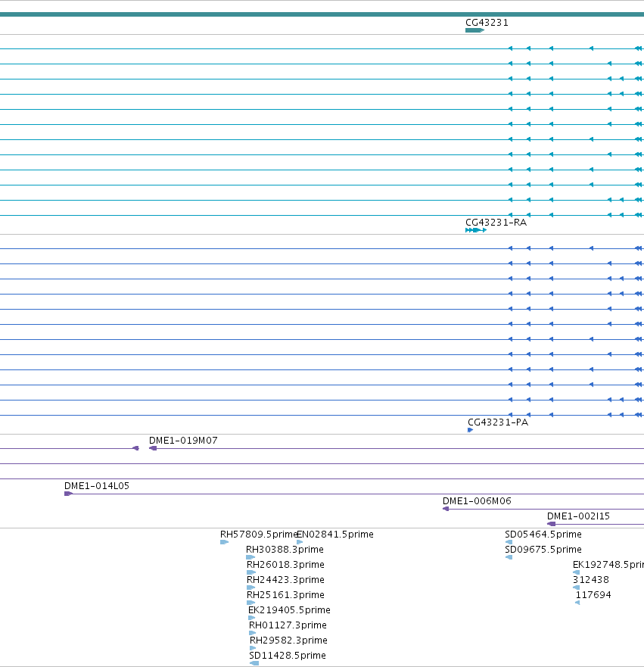The width and height of the screenshot is (644, 667).
Task: Click the RH01127.3prime label
Action: 288,625
